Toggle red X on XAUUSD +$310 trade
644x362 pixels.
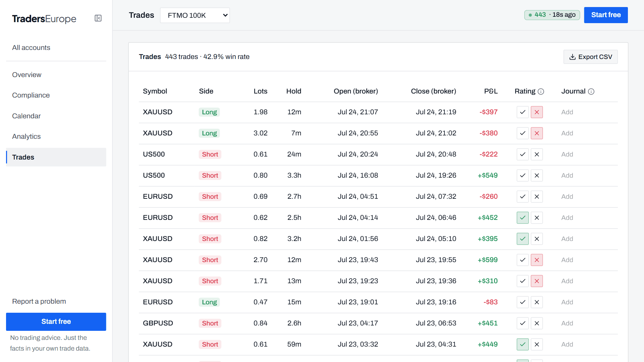pyautogui.click(x=537, y=281)
